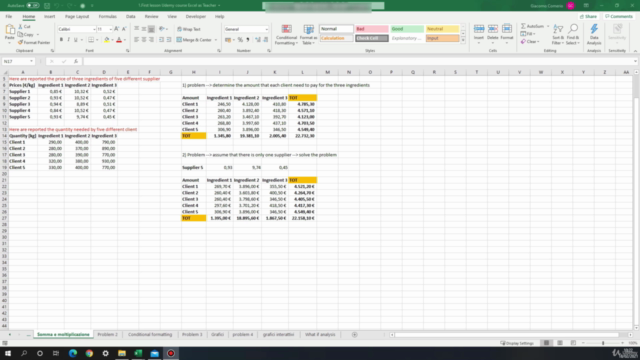Click Display Settings in status bar
Screen dimensions: 640x360
pos(517,343)
